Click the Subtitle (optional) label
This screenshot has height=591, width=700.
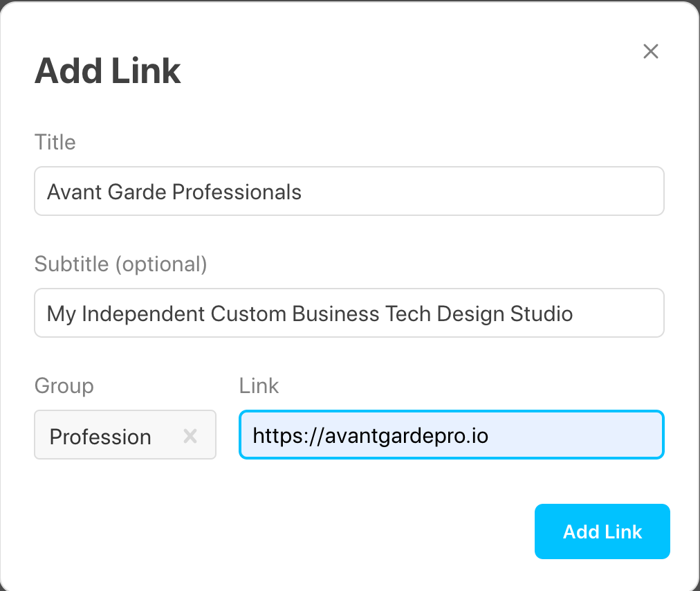pyautogui.click(x=120, y=264)
